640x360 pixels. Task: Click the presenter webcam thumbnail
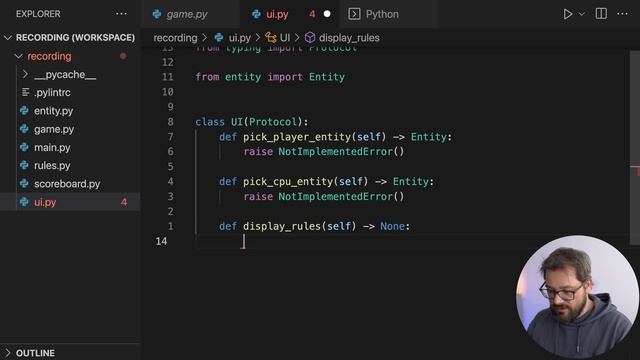click(x=578, y=297)
